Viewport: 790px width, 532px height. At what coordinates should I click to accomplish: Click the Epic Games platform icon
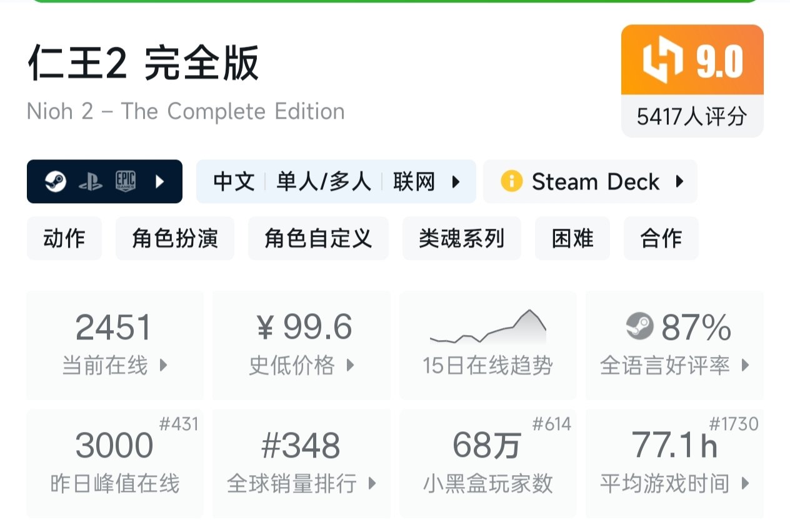tap(126, 182)
